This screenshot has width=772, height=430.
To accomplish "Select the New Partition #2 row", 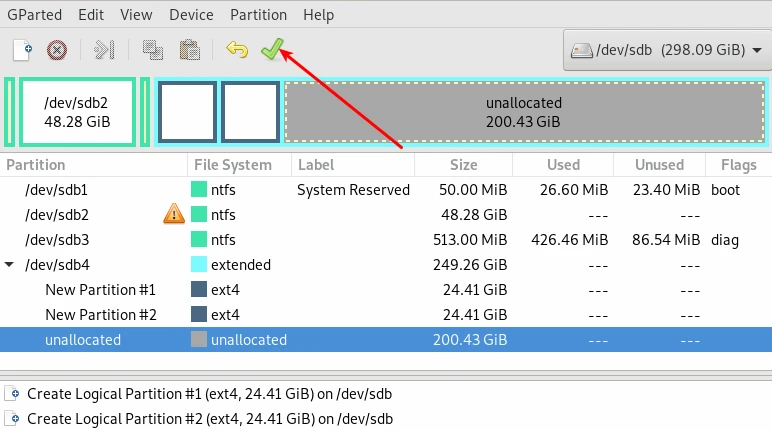I will click(x=386, y=315).
